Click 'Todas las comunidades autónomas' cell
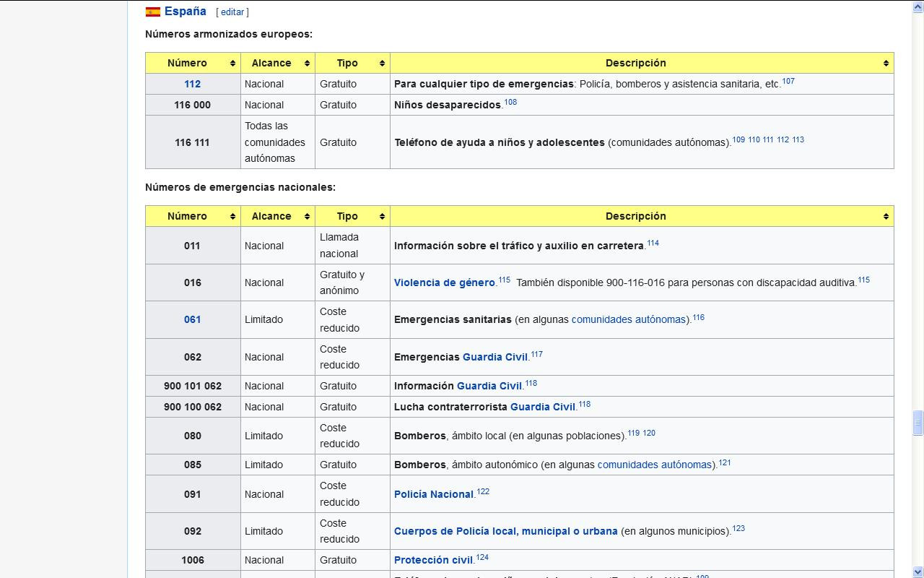 tap(278, 142)
